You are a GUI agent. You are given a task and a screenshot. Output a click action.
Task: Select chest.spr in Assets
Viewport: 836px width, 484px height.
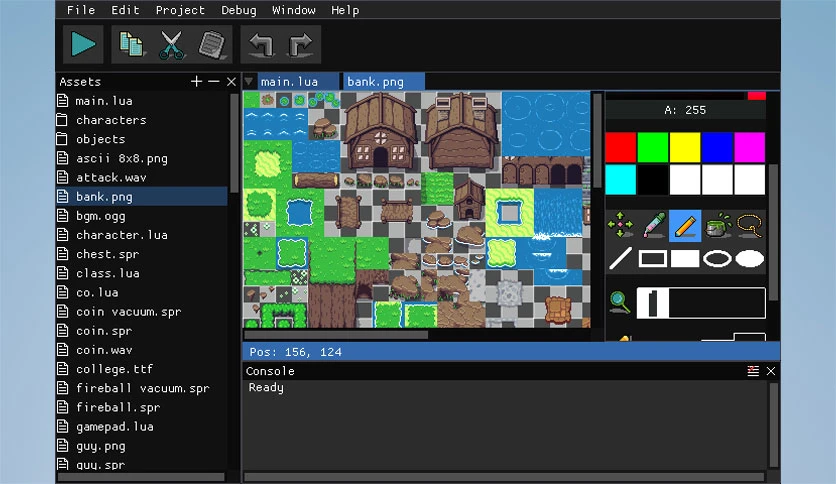coord(142,254)
